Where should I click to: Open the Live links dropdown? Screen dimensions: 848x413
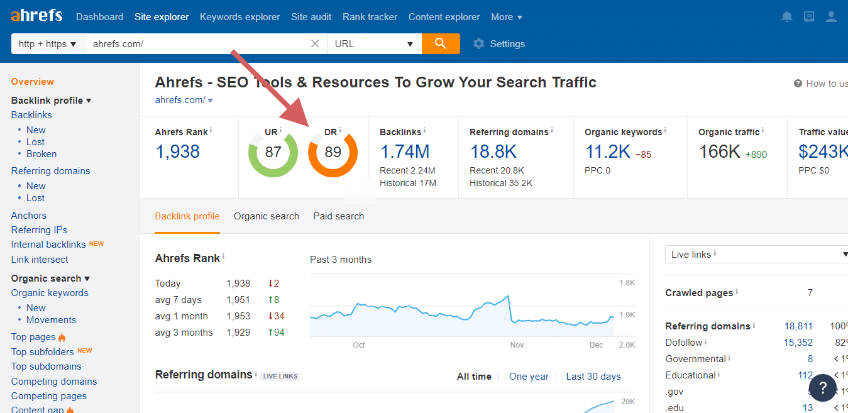(x=755, y=255)
